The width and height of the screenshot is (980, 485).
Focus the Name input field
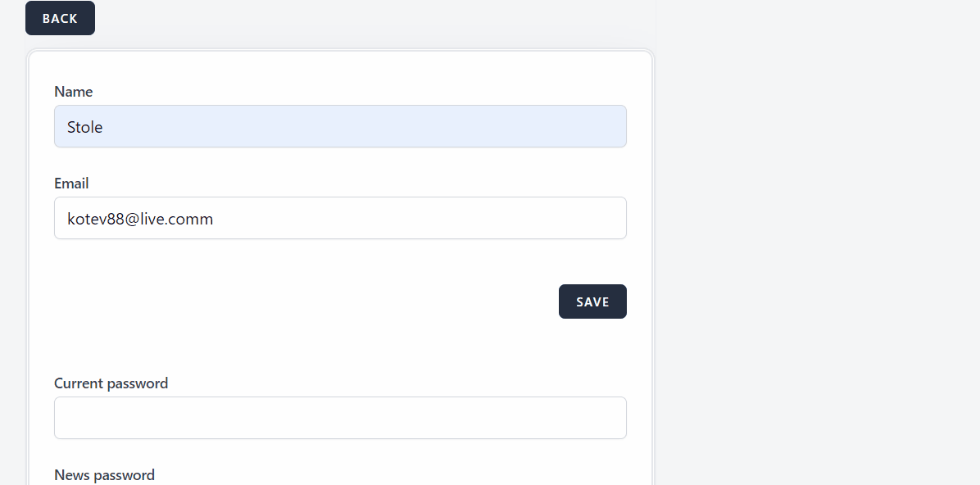tap(340, 126)
